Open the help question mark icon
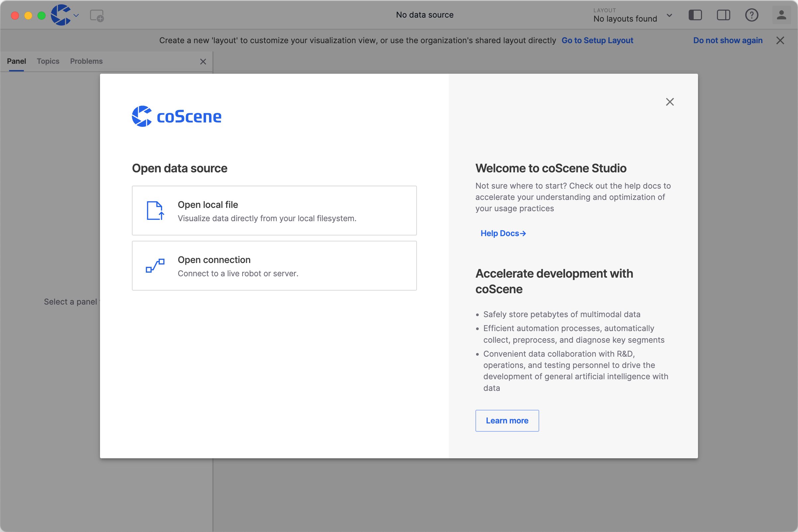The image size is (798, 532). point(751,15)
